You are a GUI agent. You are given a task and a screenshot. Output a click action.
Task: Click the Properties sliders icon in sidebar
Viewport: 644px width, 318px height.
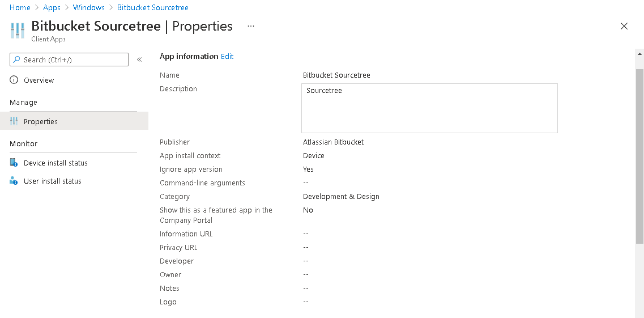[14, 121]
